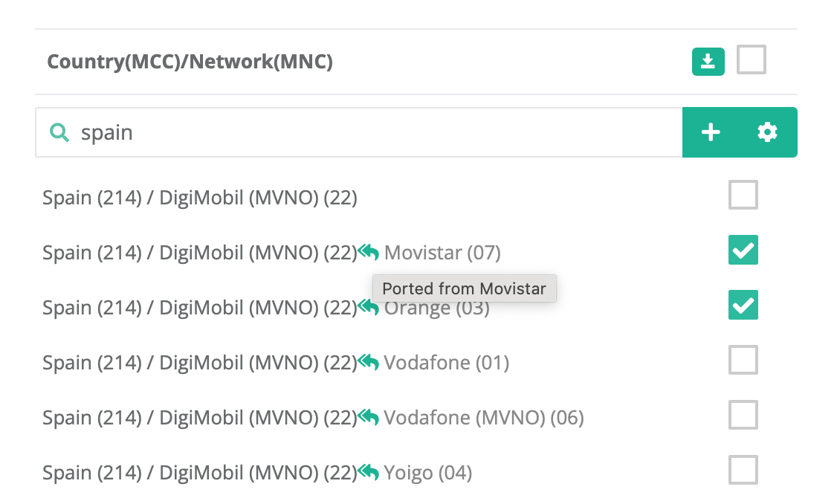This screenshot has height=504, width=837.
Task: Open settings with the gear icon
Action: (767, 132)
